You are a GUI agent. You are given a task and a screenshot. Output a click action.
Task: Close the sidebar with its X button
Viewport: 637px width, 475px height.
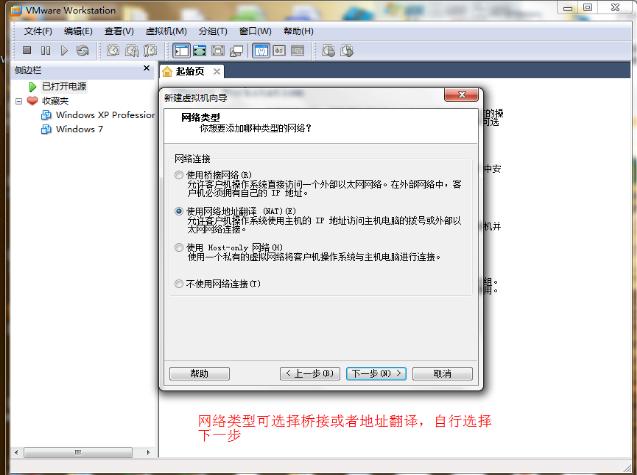coord(147,68)
